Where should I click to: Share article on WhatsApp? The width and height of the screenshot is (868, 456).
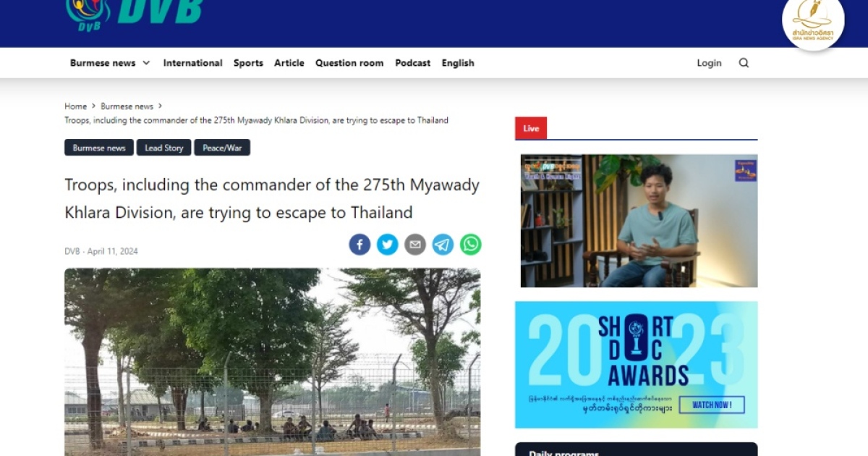(471, 245)
